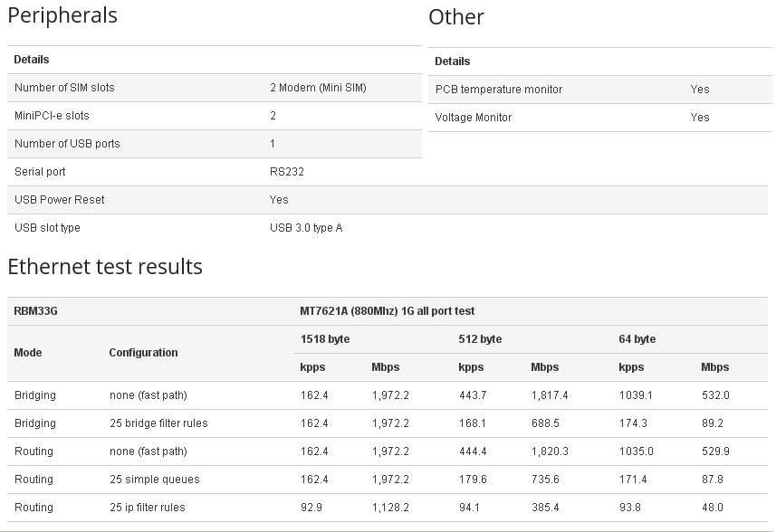The image size is (776, 532).
Task: Click the Configuration column header
Action: (143, 353)
